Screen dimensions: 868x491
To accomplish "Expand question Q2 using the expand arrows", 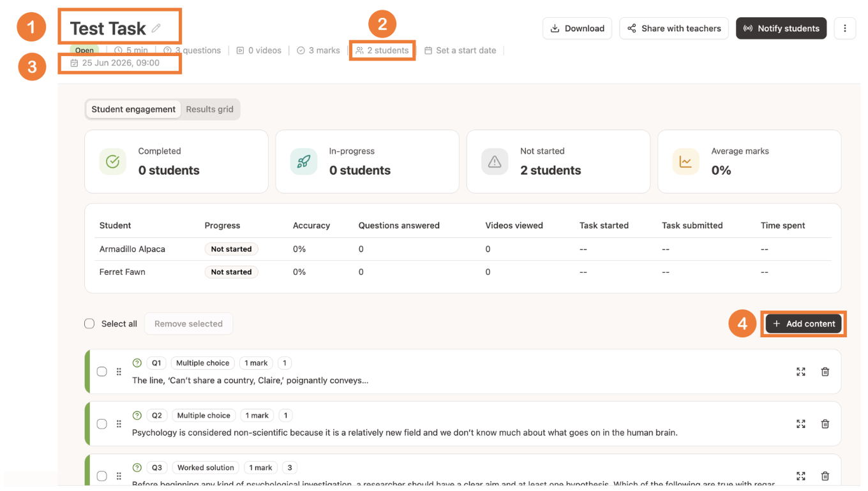I will [801, 424].
